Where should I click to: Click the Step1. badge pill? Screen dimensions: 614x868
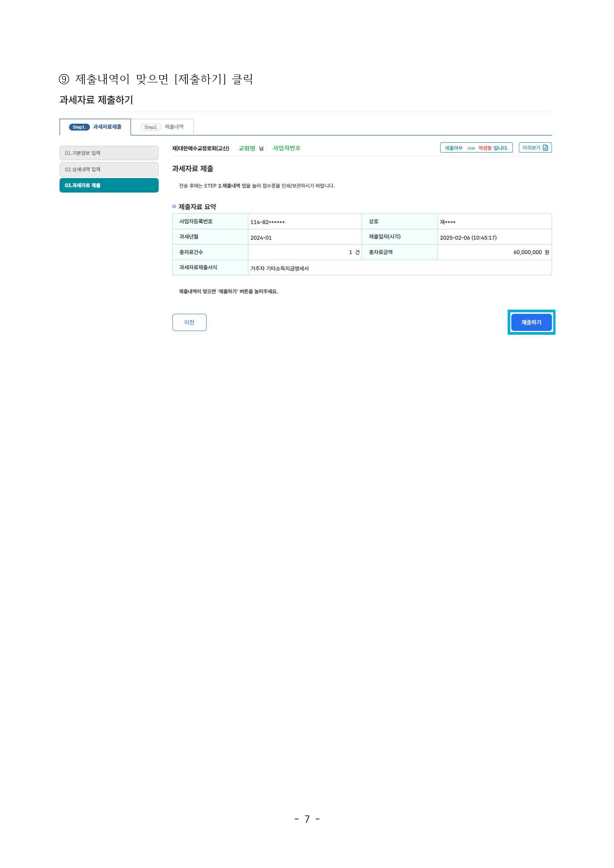click(x=79, y=127)
